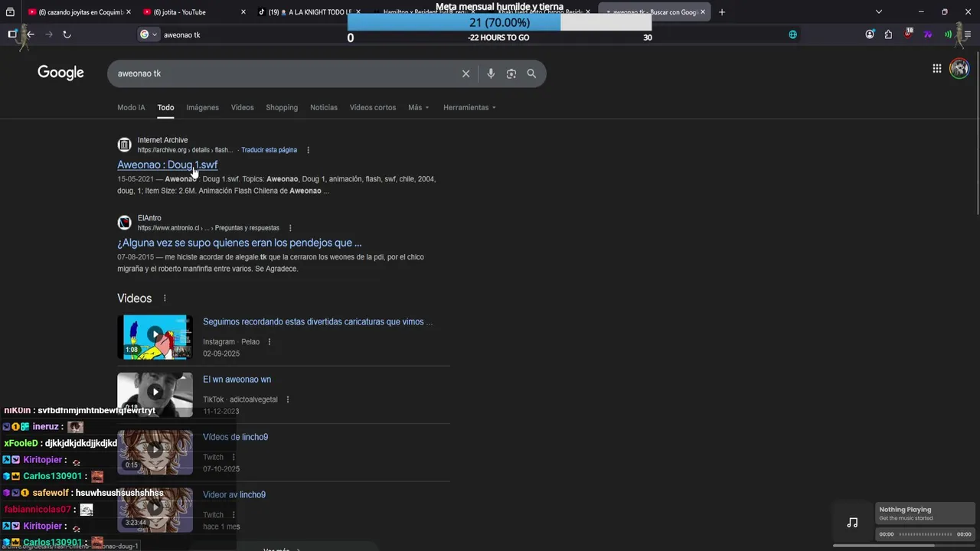Open a new browser tab with plus icon
The height and width of the screenshot is (551, 980).
coord(721,12)
